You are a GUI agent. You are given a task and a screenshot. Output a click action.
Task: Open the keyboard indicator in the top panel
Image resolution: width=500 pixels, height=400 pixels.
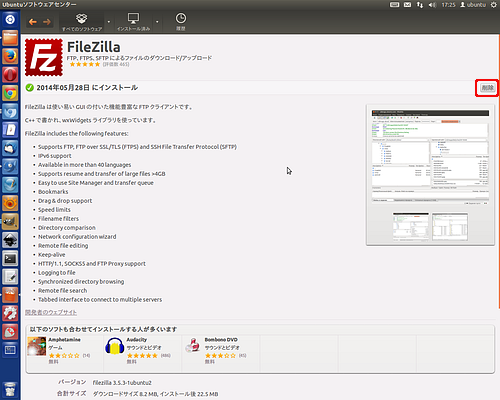394,5
